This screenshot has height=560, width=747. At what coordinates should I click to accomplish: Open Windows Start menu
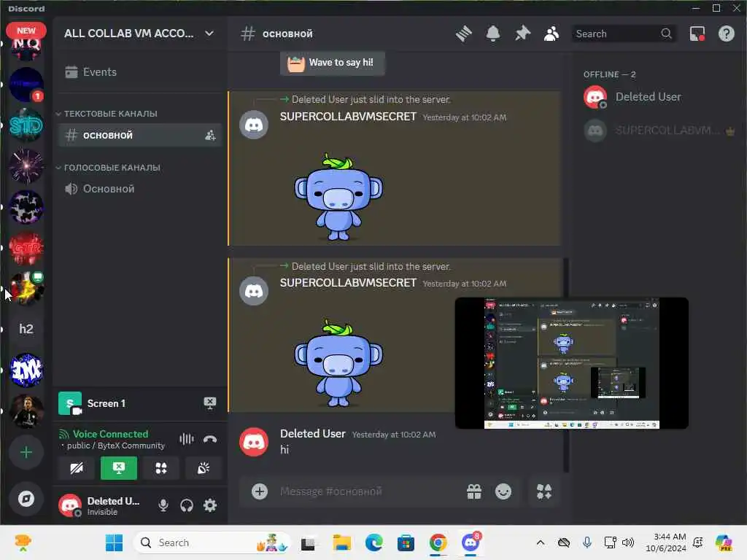(x=114, y=542)
